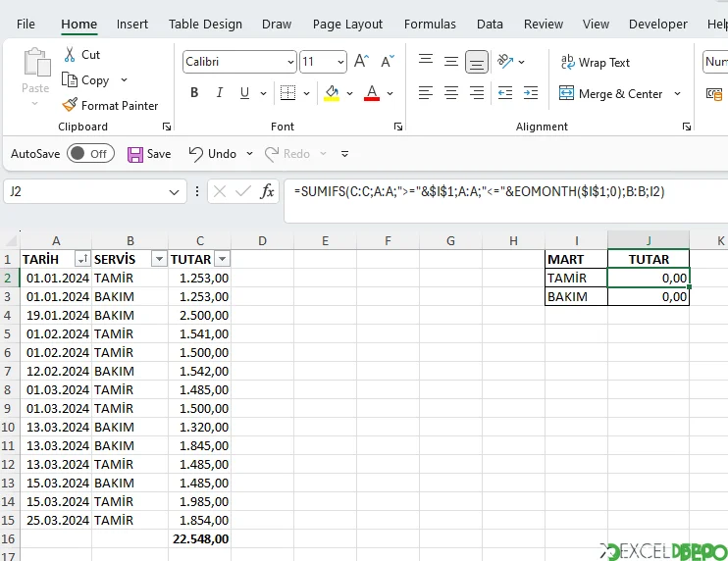728x561 pixels.
Task: Open Clipboard dialog launcher
Action: pos(167,127)
